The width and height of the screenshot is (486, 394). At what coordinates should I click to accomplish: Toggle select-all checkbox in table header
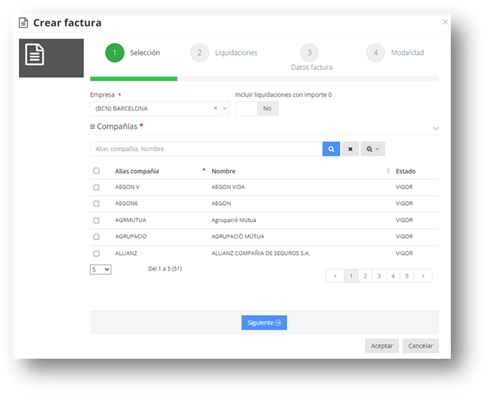96,171
